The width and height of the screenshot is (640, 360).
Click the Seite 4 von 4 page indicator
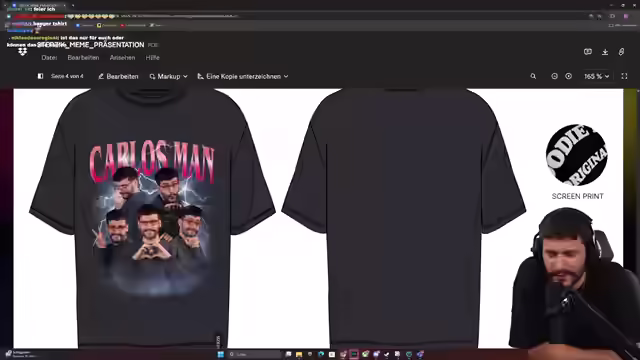click(67, 76)
